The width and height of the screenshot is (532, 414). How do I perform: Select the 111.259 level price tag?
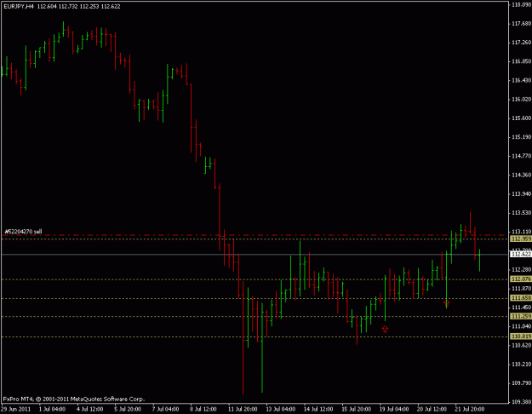pos(521,317)
